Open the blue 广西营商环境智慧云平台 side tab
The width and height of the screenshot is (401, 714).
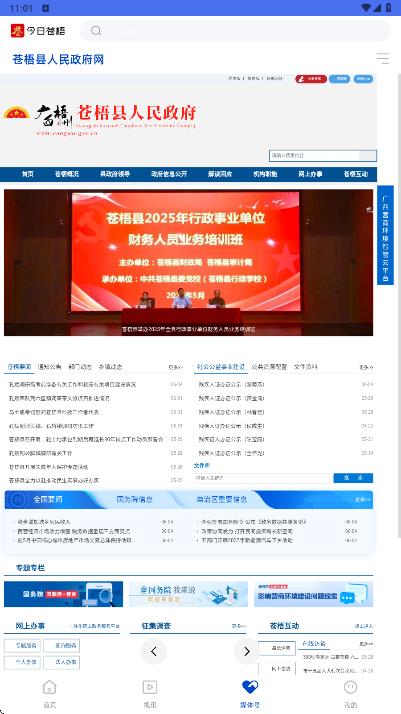385,235
